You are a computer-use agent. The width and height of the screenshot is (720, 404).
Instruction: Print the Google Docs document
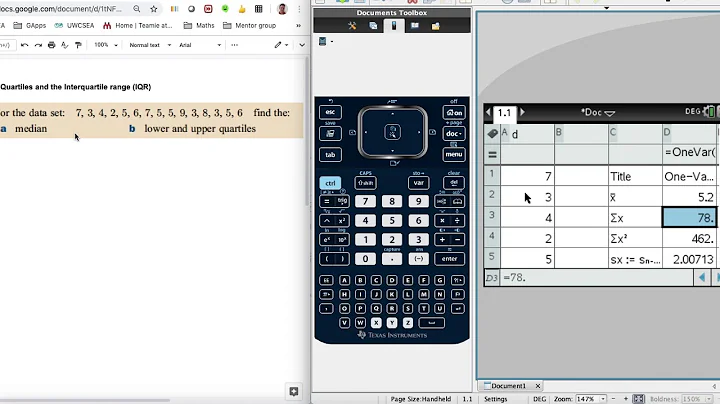coord(51,45)
